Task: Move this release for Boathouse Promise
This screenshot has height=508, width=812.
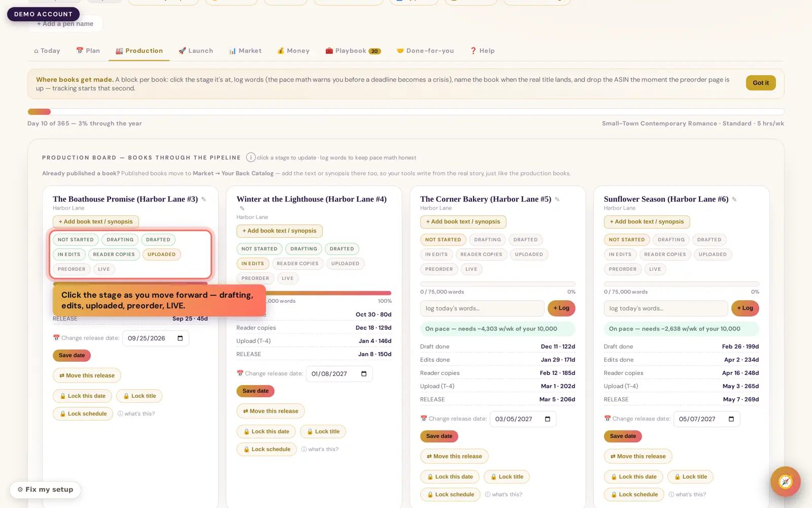Action: (x=87, y=376)
